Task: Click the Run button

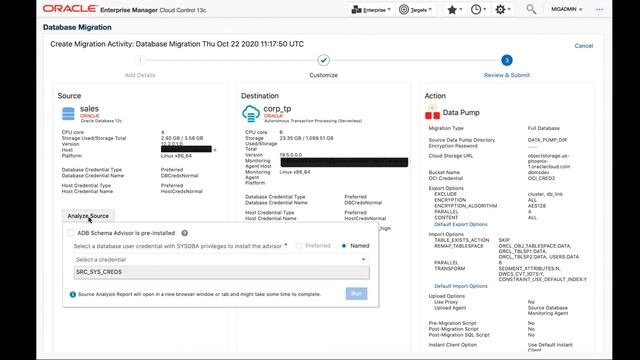Action: tap(356, 293)
